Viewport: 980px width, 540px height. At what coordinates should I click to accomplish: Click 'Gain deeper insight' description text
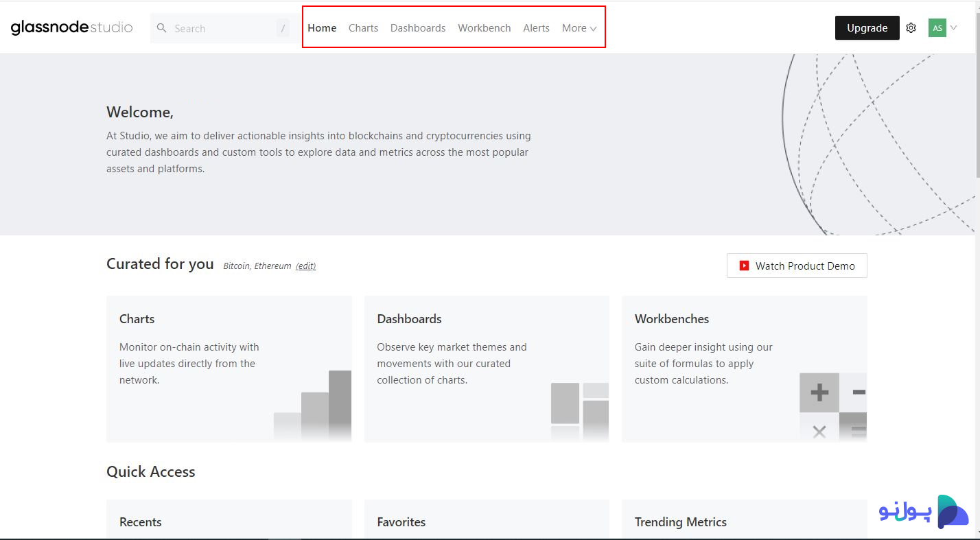click(x=703, y=364)
